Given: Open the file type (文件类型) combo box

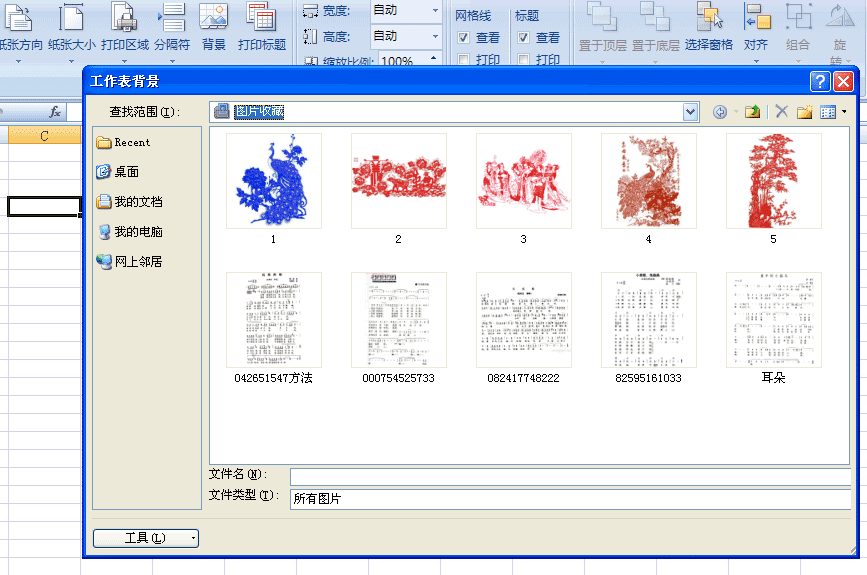Looking at the screenshot, I should (570, 499).
